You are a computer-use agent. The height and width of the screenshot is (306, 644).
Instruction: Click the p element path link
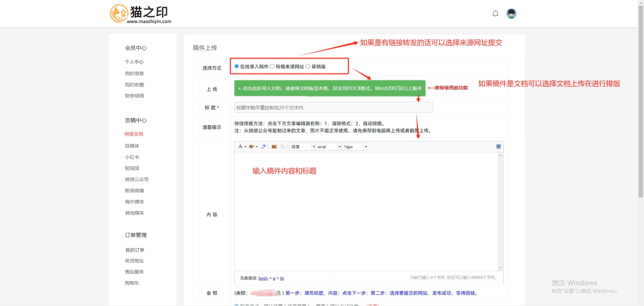tap(274, 278)
